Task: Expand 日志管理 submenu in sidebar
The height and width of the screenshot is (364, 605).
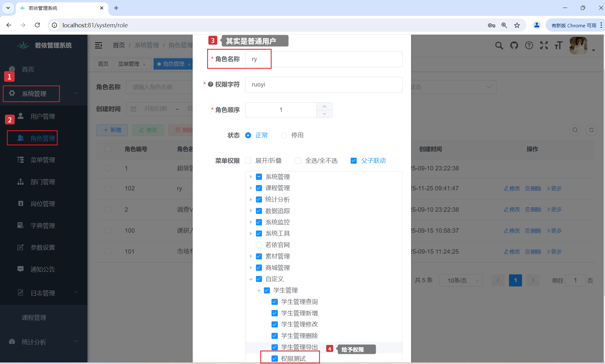Action: click(76, 292)
